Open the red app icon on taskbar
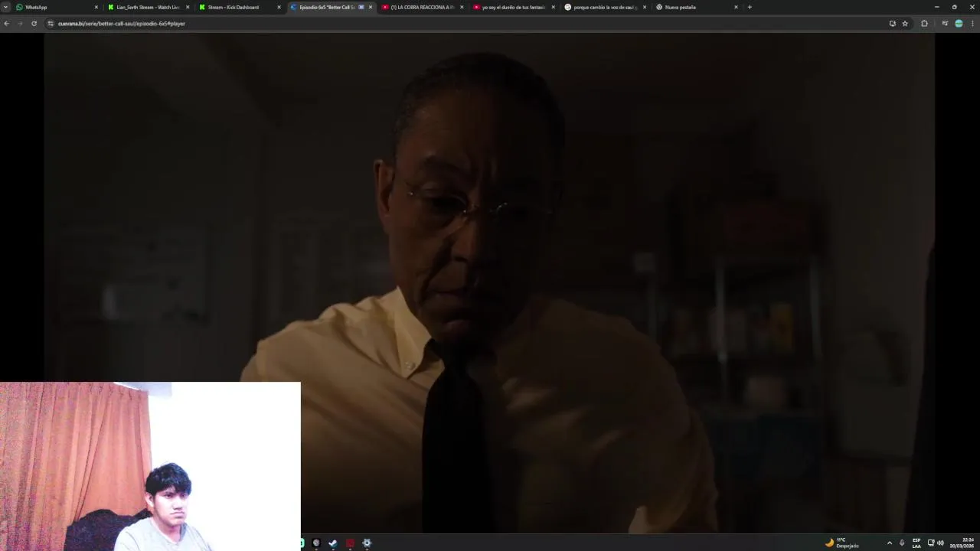 click(350, 543)
